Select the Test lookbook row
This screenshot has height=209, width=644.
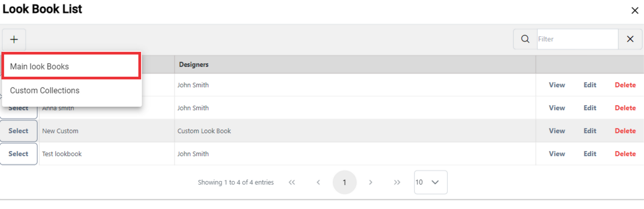(18, 154)
